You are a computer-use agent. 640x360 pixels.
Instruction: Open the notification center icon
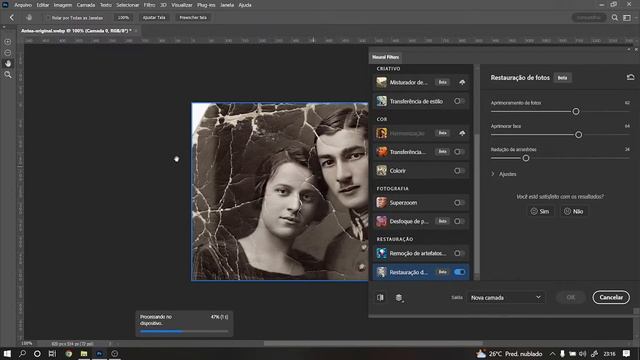627,353
